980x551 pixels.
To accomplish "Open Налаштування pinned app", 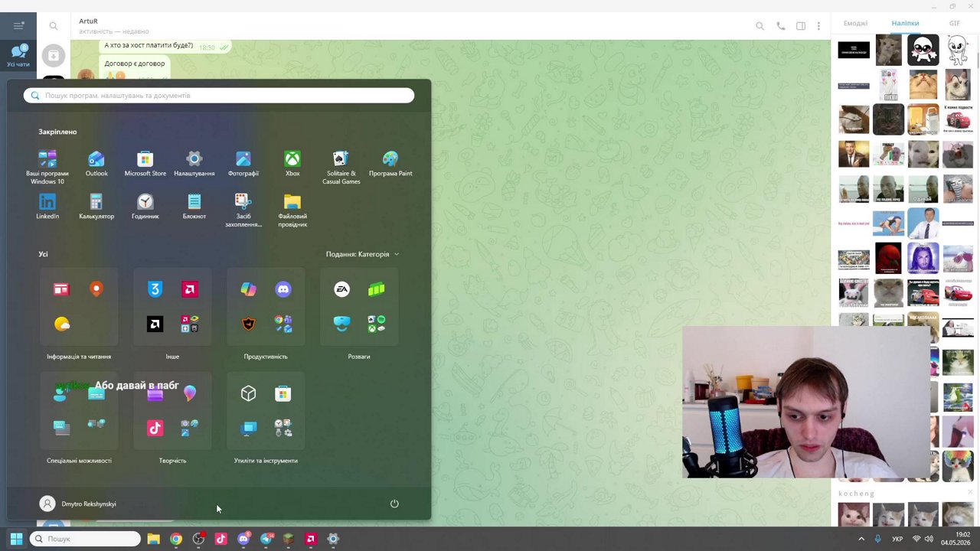I will coord(194,164).
